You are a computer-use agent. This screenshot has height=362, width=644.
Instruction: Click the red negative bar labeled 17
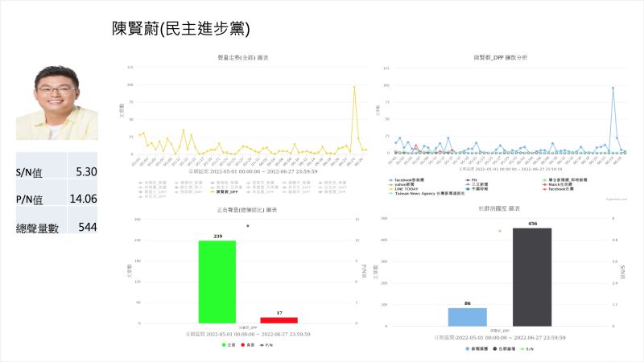(x=279, y=320)
